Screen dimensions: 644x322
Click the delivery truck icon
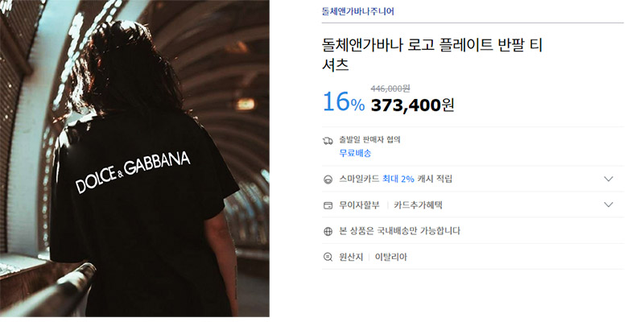pyautogui.click(x=328, y=141)
